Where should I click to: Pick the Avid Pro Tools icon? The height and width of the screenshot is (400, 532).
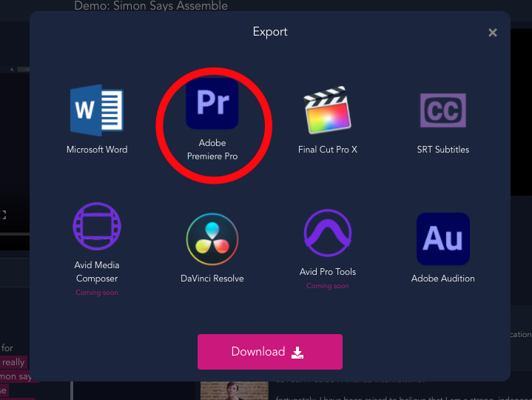pos(328,233)
